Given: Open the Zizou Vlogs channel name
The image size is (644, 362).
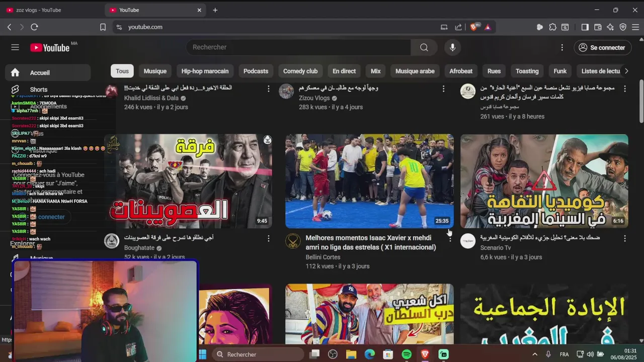Looking at the screenshot, I should pos(314,98).
